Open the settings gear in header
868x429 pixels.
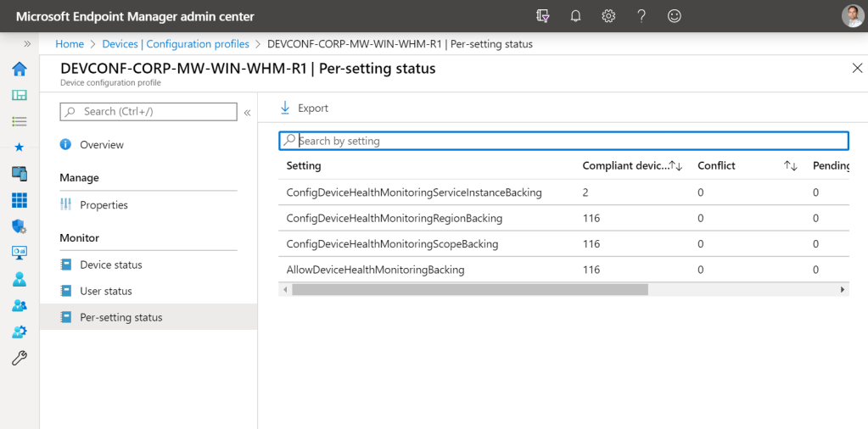608,16
